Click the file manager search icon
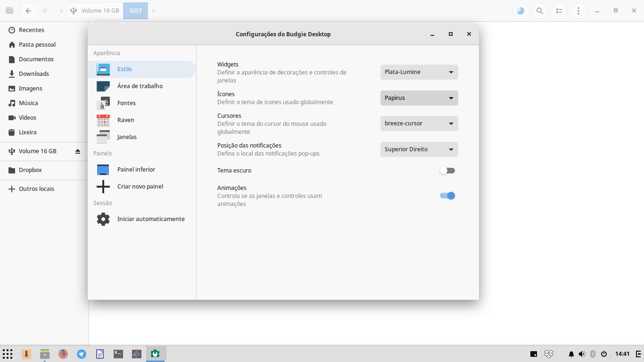 point(540,11)
